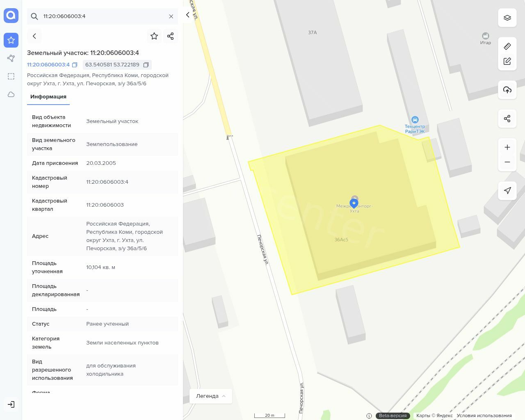Open the map layers panel
Image resolution: width=525 pixels, height=420 pixels.
[507, 18]
